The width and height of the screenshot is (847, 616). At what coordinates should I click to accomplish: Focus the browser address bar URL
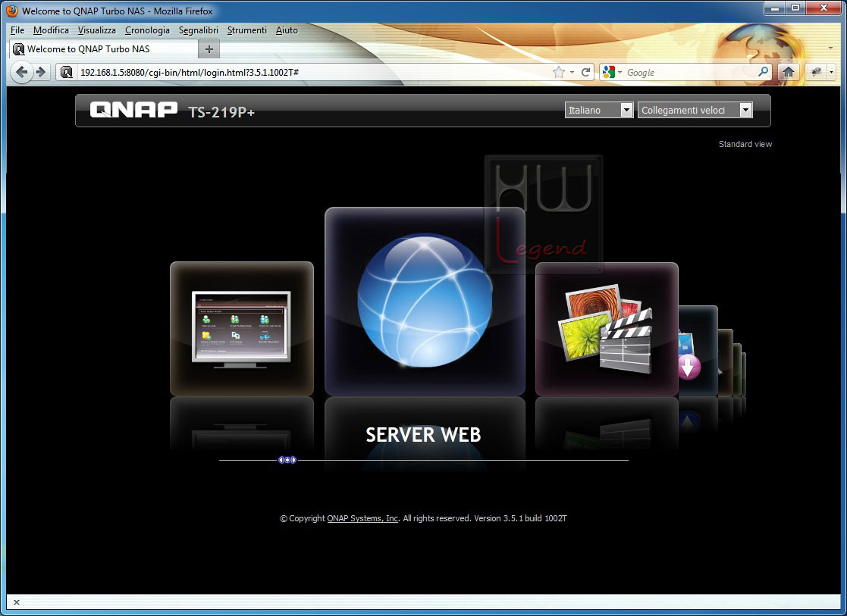tap(313, 72)
